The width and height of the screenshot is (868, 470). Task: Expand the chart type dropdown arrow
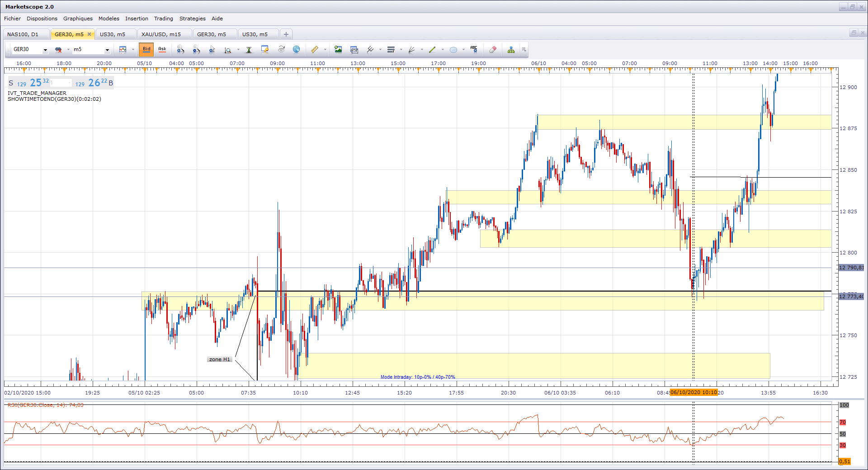pyautogui.click(x=133, y=50)
